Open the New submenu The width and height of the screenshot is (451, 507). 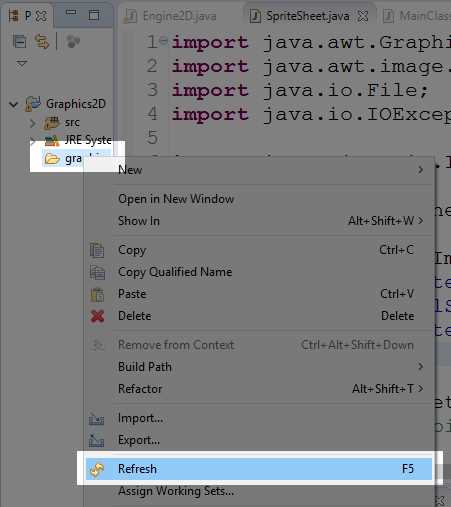(x=259, y=170)
